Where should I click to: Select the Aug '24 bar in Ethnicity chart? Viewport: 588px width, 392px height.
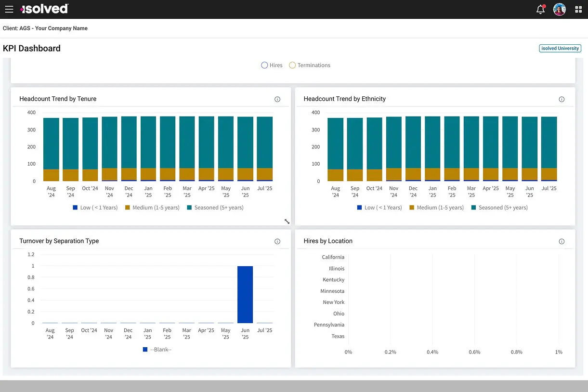click(x=336, y=149)
